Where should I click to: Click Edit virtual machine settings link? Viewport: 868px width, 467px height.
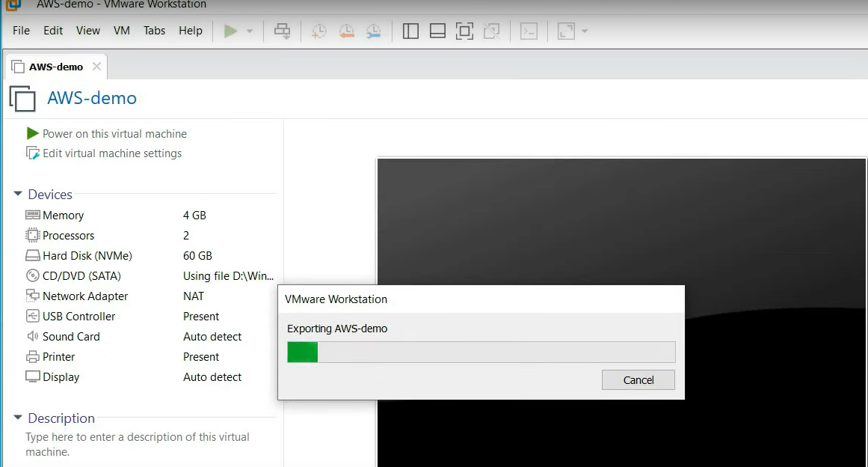pyautogui.click(x=112, y=153)
